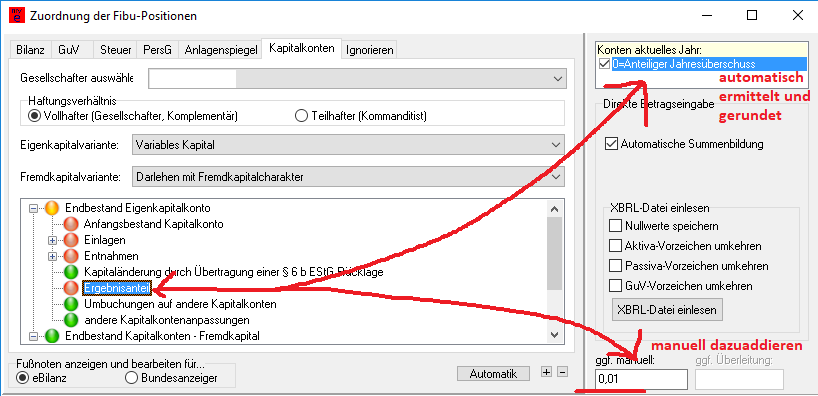This screenshot has width=818, height=396.
Task: Select Entnahmen tree item label
Action: pos(111,256)
